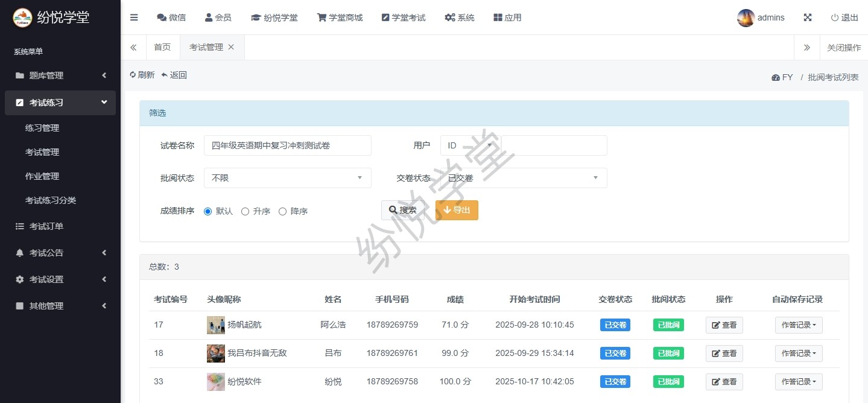Click the 搜索 search button
Viewport: 868px width, 403px height.
pyautogui.click(x=402, y=210)
